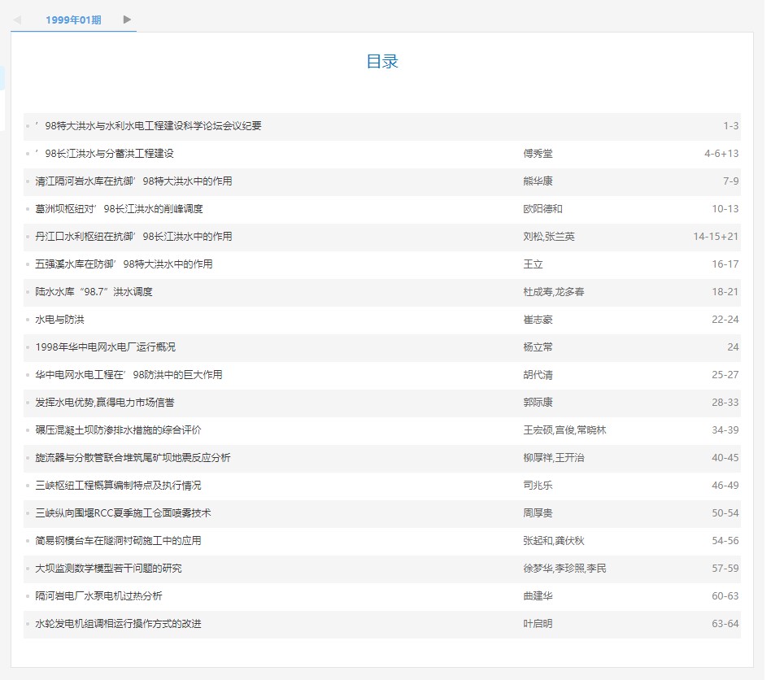
Task: Select the 1999年01期 tab
Action: (73, 20)
